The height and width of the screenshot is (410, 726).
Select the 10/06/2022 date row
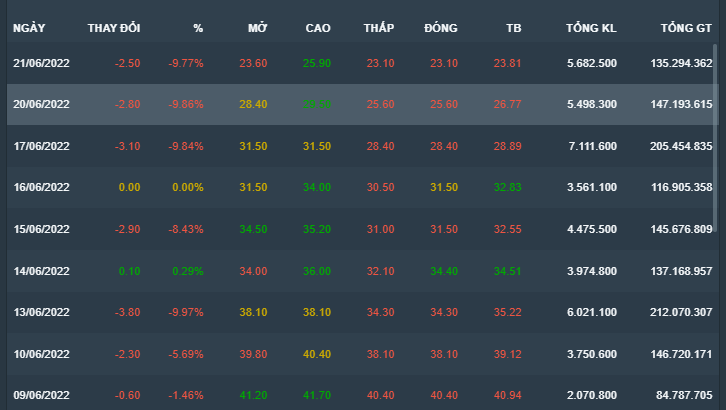(41, 354)
